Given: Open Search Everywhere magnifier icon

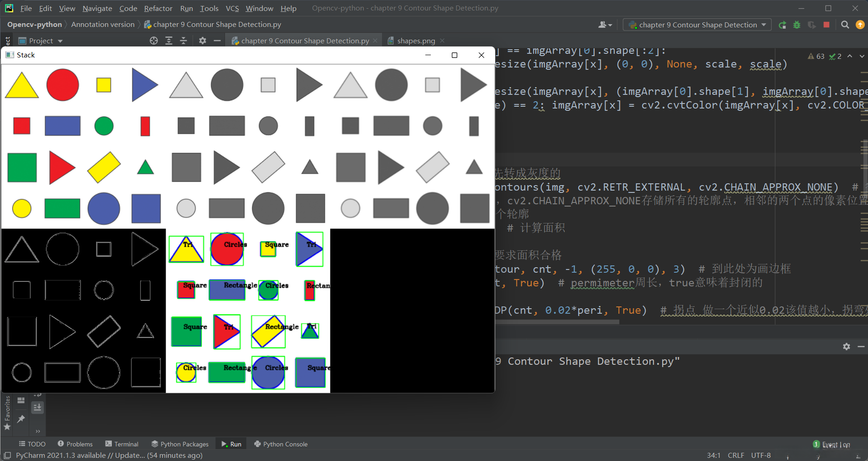Looking at the screenshot, I should (845, 25).
